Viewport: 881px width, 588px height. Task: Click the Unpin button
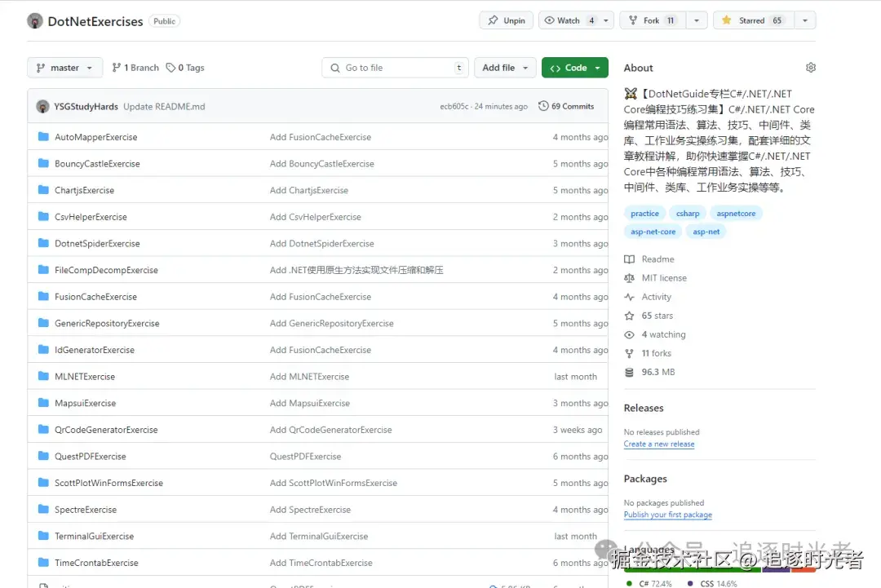pos(507,20)
